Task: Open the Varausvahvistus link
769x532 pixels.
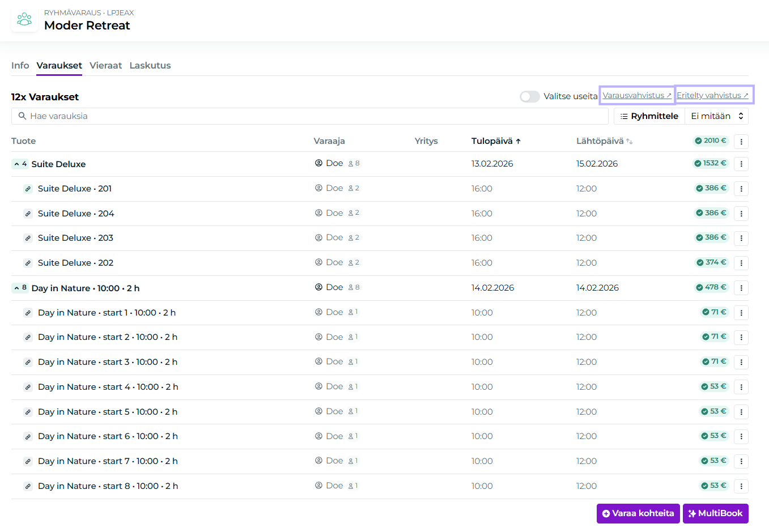Action: (636, 95)
